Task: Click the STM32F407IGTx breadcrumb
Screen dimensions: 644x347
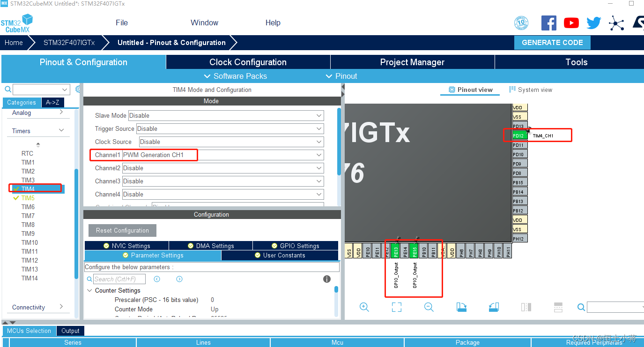Action: (69, 42)
